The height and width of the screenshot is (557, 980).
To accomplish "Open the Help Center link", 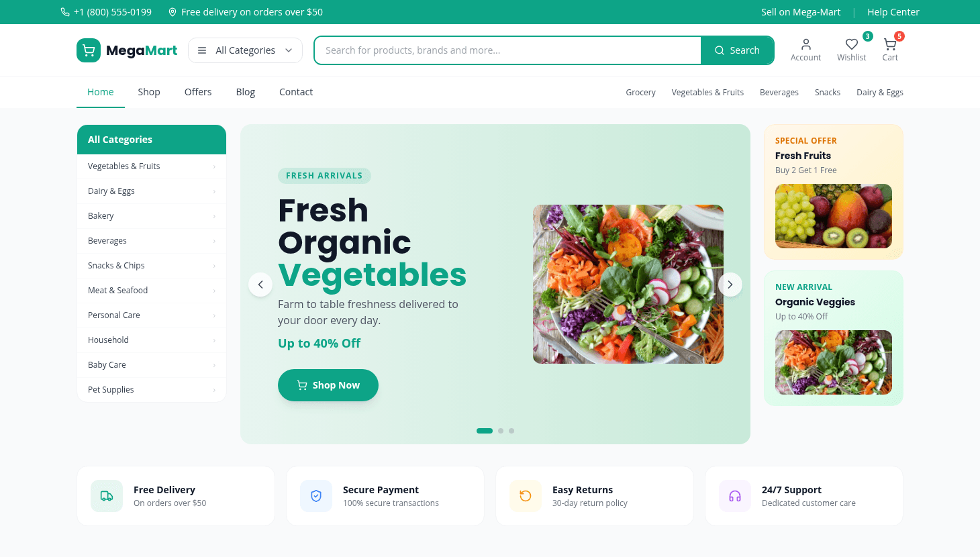I will coord(893,12).
